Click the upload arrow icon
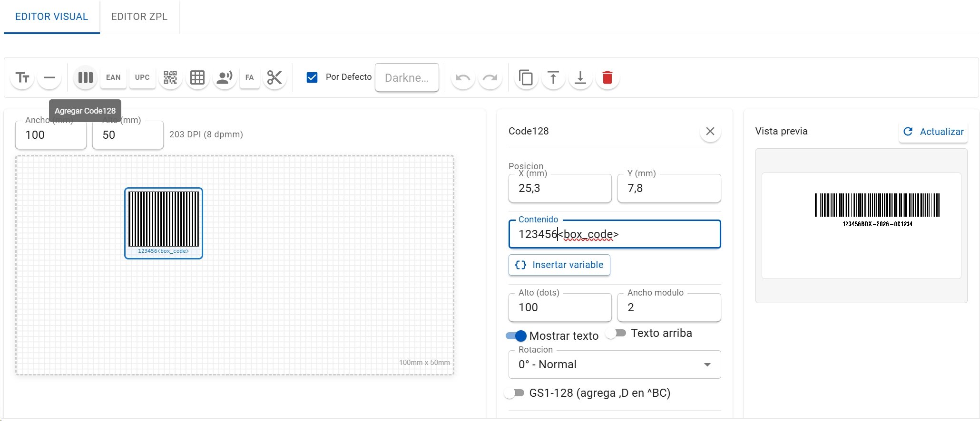Screen dimensions: 980x421 [x=553, y=77]
